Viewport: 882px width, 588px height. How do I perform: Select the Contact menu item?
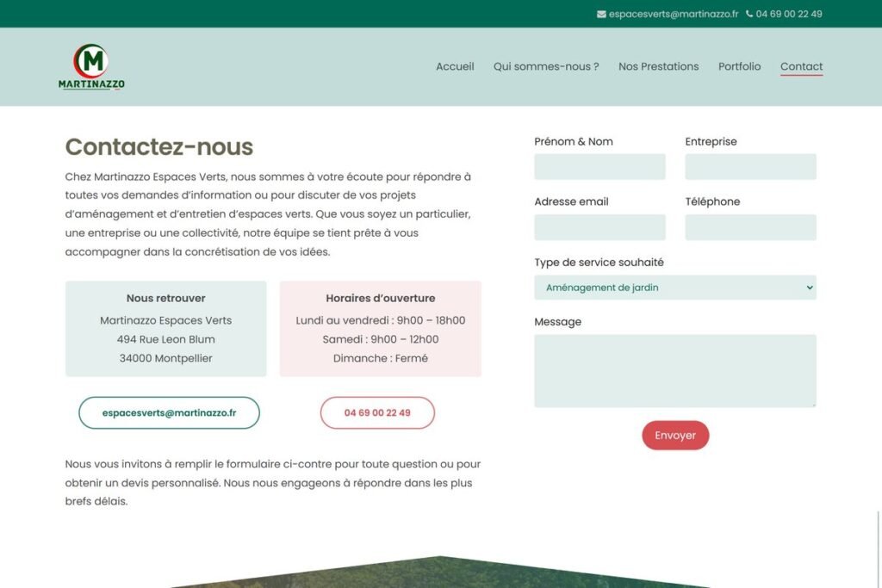pyautogui.click(x=801, y=66)
